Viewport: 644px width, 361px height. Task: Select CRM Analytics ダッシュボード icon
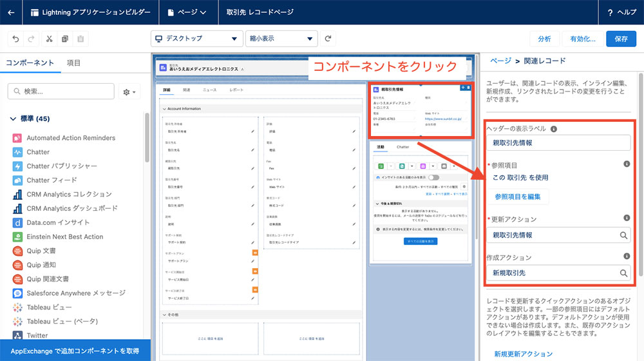click(x=17, y=208)
